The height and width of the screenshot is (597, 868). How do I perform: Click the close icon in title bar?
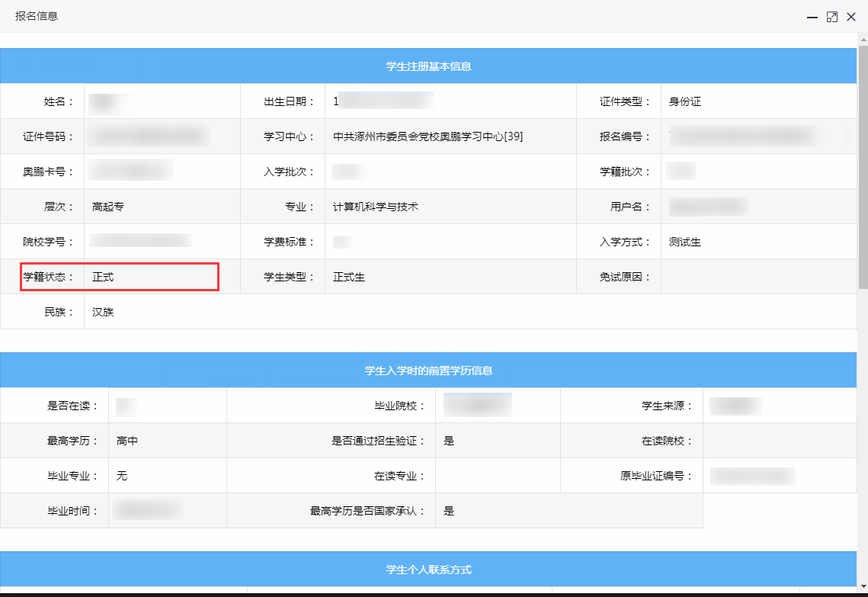(851, 16)
